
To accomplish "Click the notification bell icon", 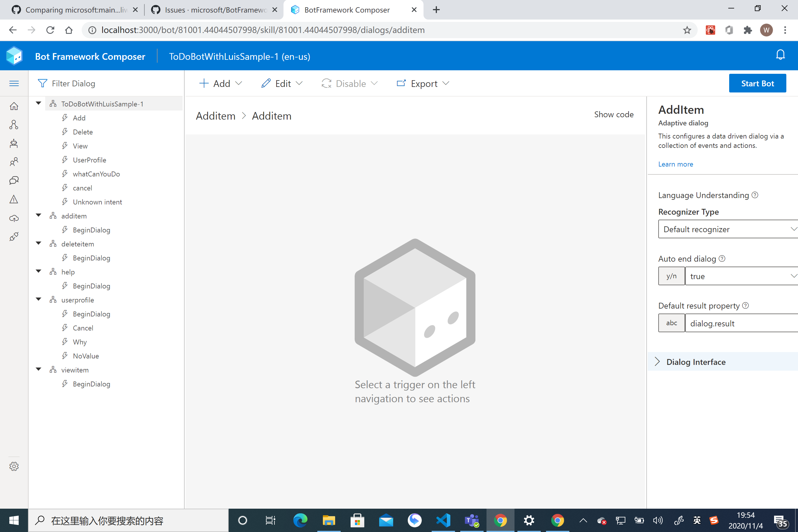I will 780,55.
